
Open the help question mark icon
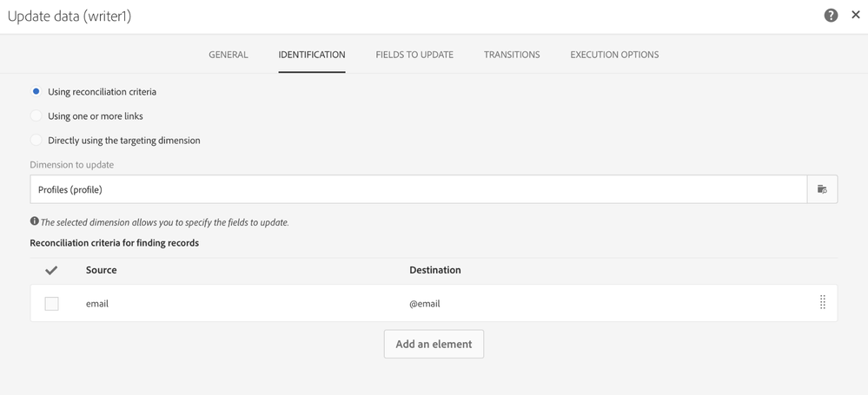831,16
